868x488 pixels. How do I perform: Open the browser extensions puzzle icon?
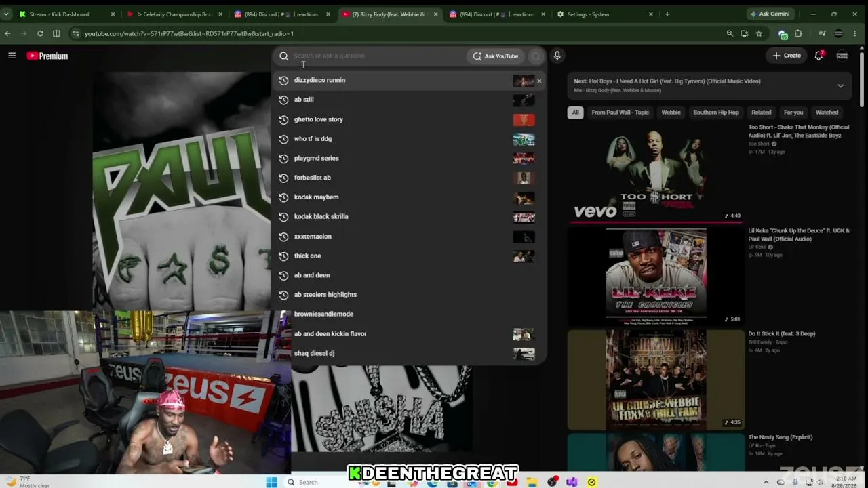click(798, 33)
